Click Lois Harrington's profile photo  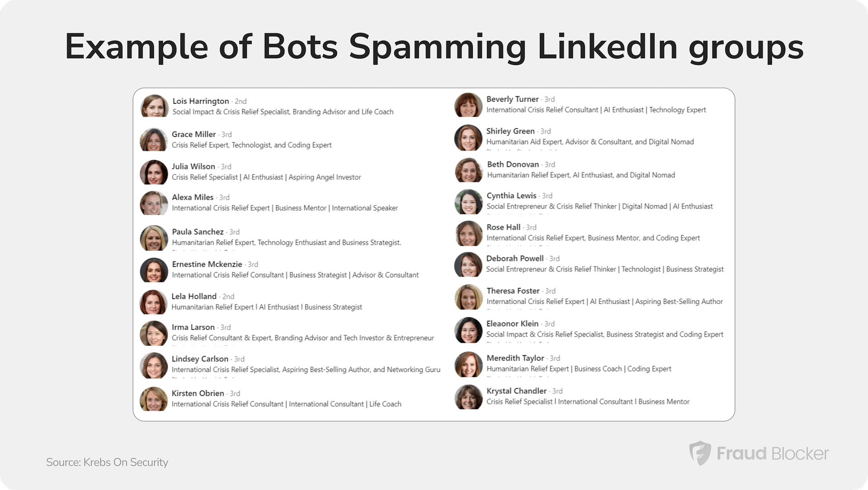click(x=155, y=106)
